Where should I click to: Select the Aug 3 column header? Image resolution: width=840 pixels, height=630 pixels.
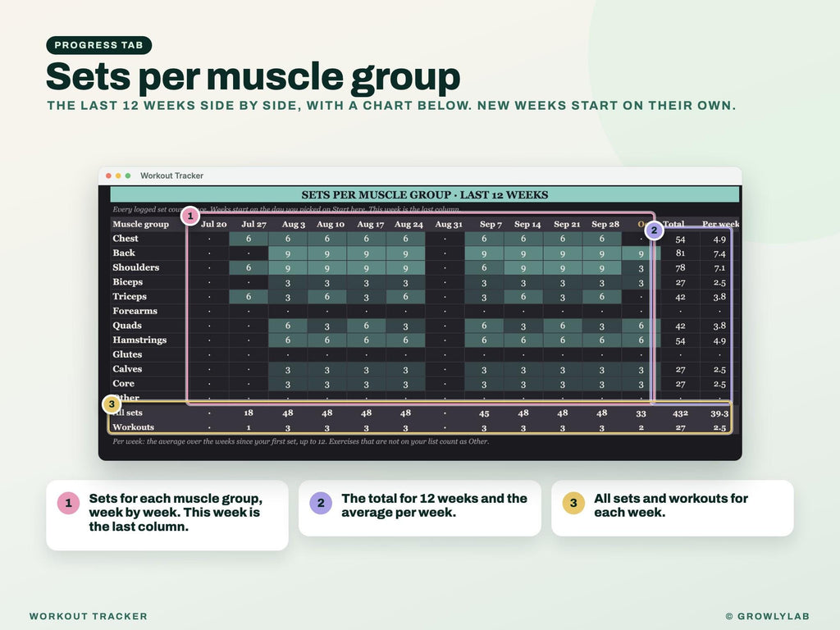point(293,224)
